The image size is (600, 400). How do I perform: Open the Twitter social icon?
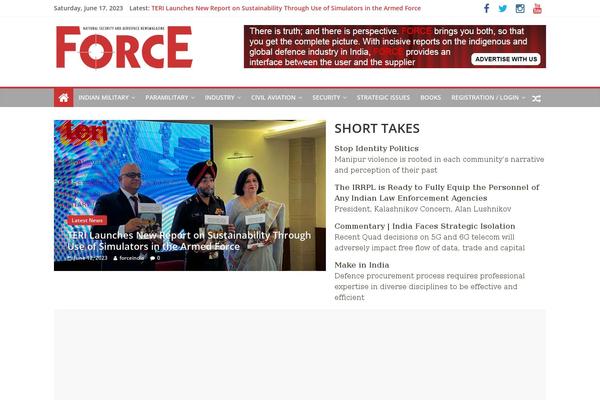click(503, 8)
